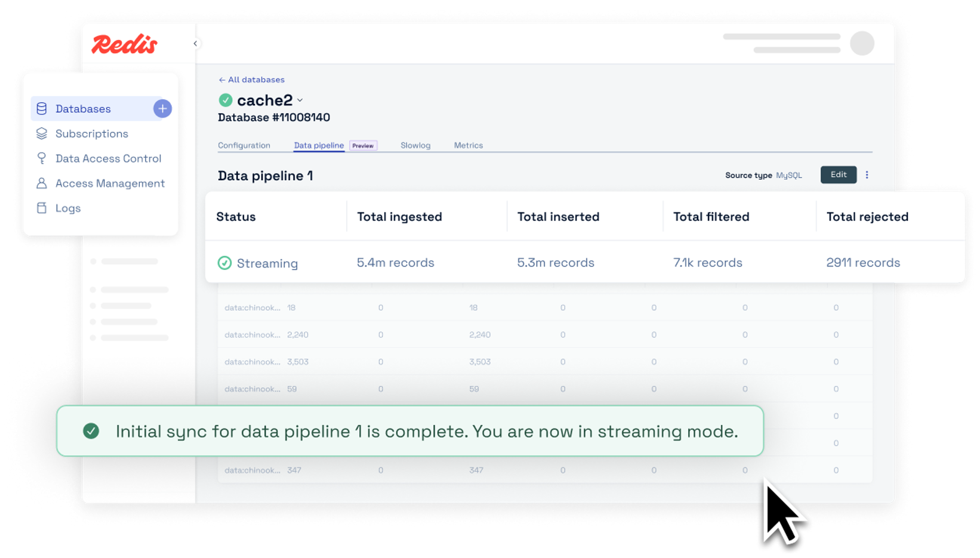
Task: Open Logs via the clipboard icon
Action: click(42, 208)
